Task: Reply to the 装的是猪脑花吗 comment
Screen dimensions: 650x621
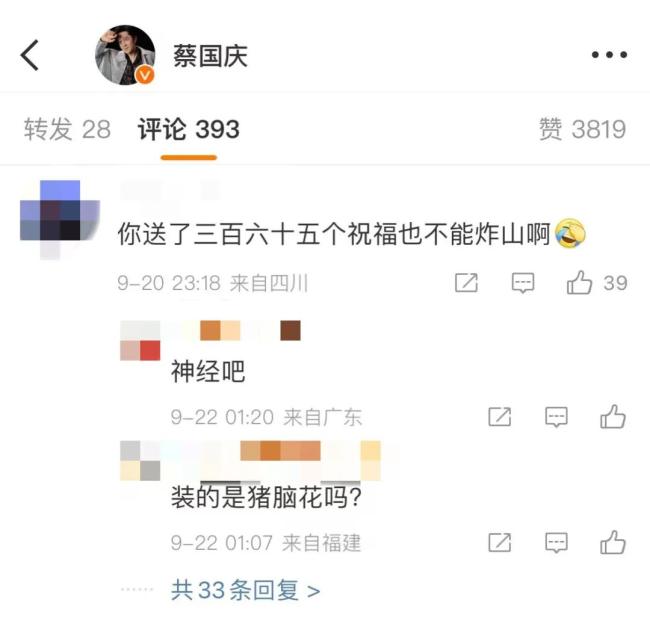Action: (556, 543)
